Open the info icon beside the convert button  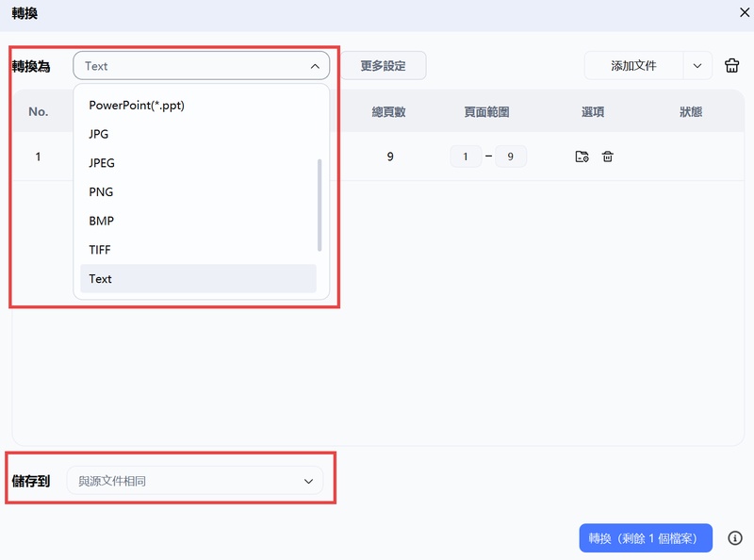(x=734, y=538)
